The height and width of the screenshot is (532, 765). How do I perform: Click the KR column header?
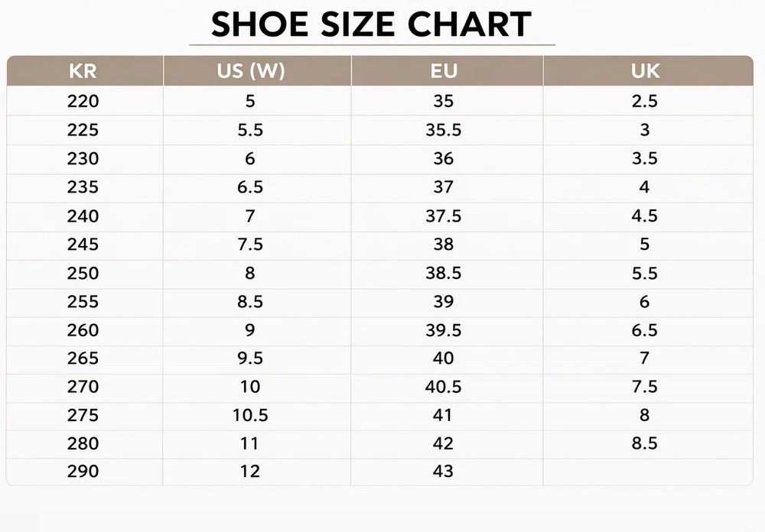pos(83,71)
